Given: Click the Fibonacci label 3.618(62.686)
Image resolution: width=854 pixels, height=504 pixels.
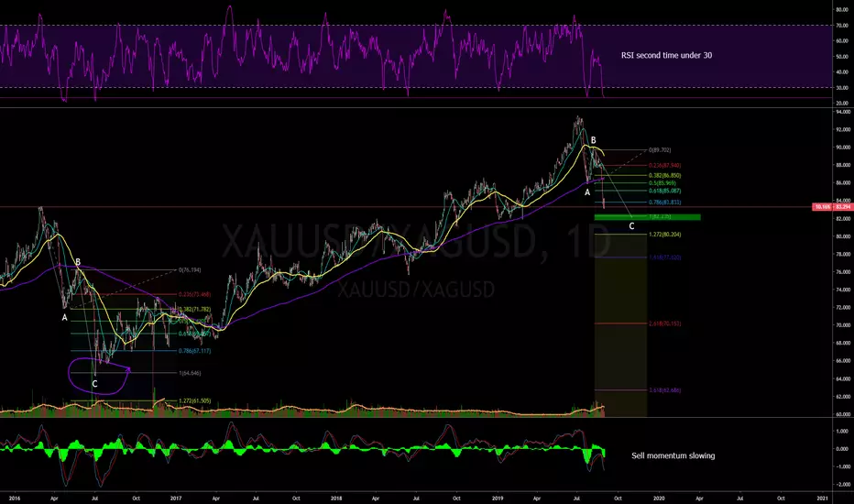Looking at the screenshot, I should pyautogui.click(x=664, y=390).
